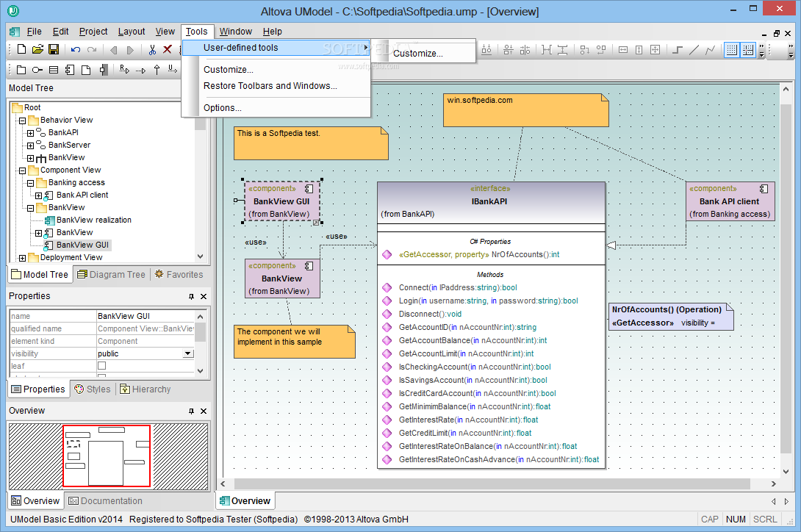Screen dimensions: 801x532
Task: Choose User-defined tools in Tools menu
Action: pos(276,48)
